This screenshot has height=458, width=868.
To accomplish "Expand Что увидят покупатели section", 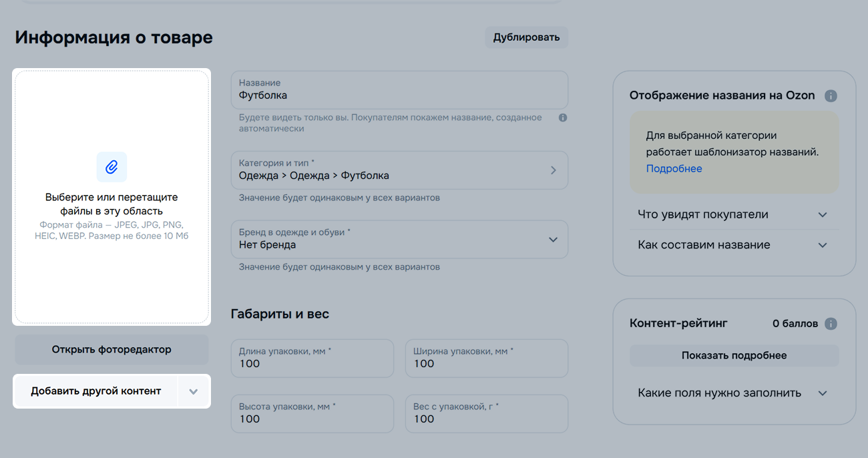I will (x=822, y=215).
